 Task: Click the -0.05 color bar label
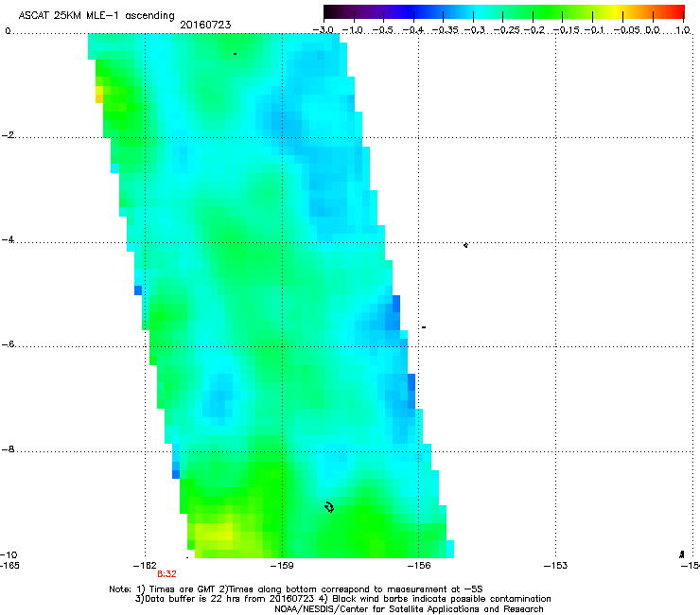[627, 30]
